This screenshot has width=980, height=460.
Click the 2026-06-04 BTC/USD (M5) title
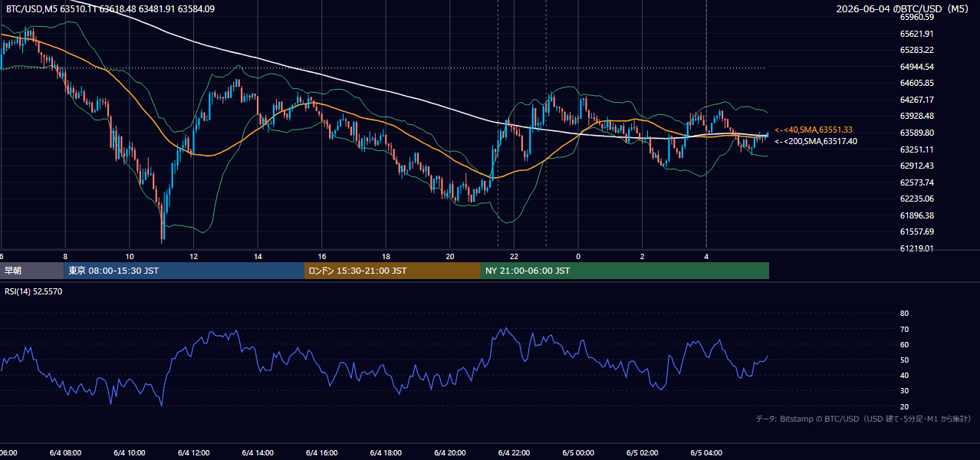[x=904, y=9]
